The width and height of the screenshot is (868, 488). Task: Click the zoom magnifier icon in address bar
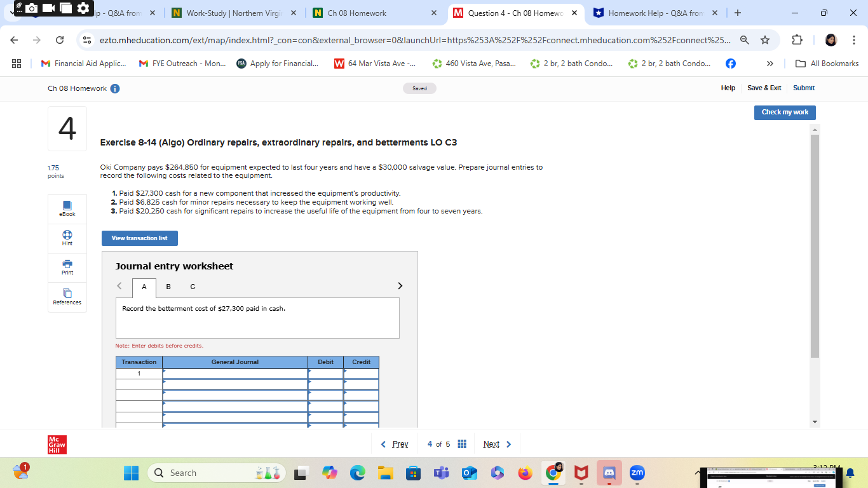[x=744, y=40]
